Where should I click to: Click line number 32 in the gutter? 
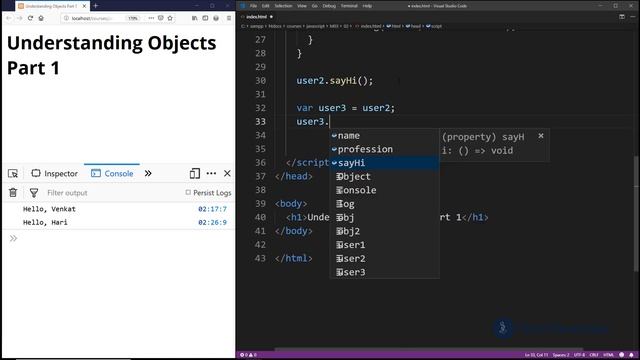click(x=260, y=108)
